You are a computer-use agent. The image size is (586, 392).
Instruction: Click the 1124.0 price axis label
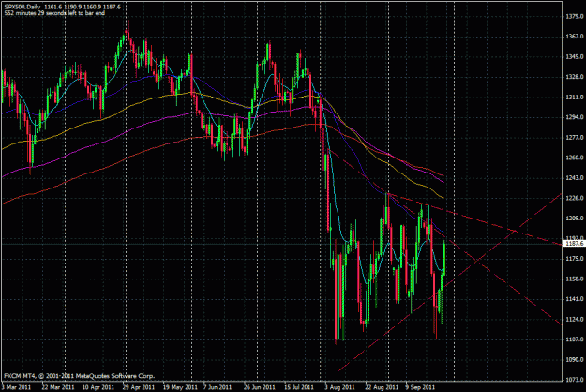click(575, 319)
